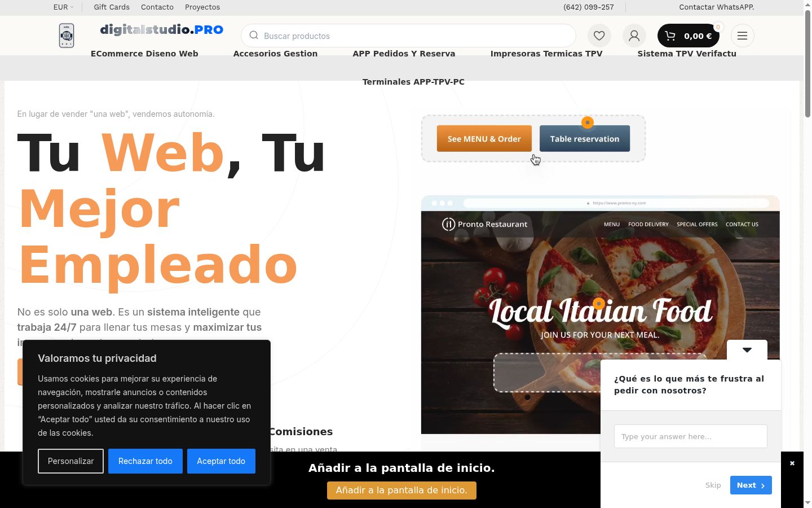Click the orange Añadir a la pantalla de inicio button
The height and width of the screenshot is (508, 812).
(401, 491)
